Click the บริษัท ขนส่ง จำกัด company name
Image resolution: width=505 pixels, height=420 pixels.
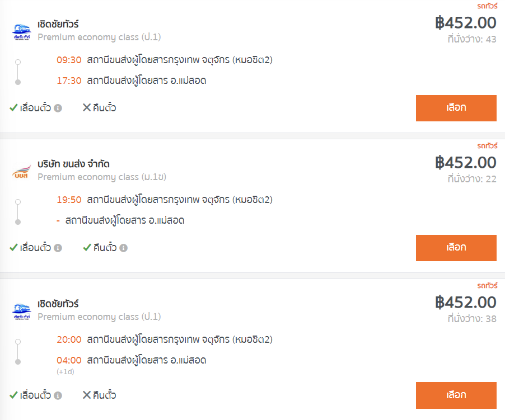(x=73, y=164)
